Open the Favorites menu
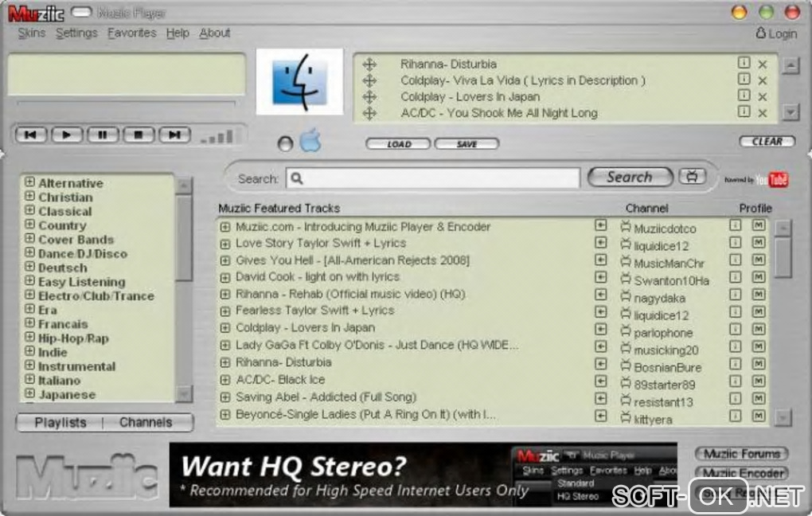812x516 pixels. [132, 33]
